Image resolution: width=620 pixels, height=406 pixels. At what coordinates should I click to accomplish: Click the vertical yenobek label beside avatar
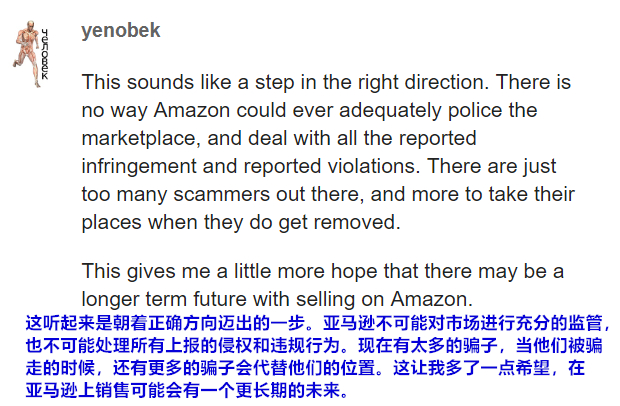coord(45,55)
